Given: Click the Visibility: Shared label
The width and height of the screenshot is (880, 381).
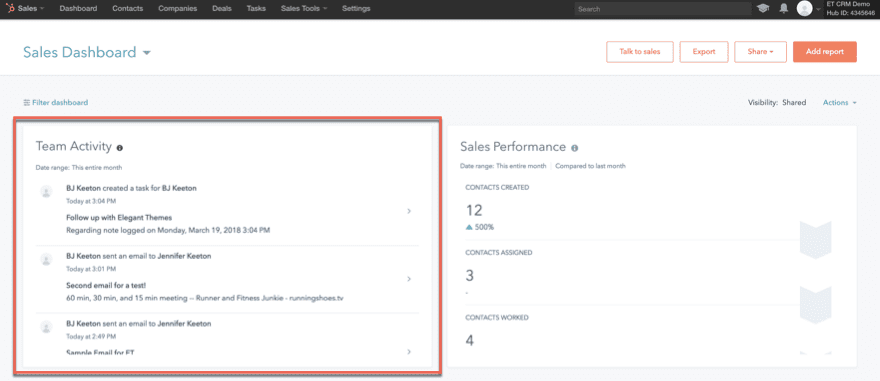Looking at the screenshot, I should pyautogui.click(x=777, y=103).
